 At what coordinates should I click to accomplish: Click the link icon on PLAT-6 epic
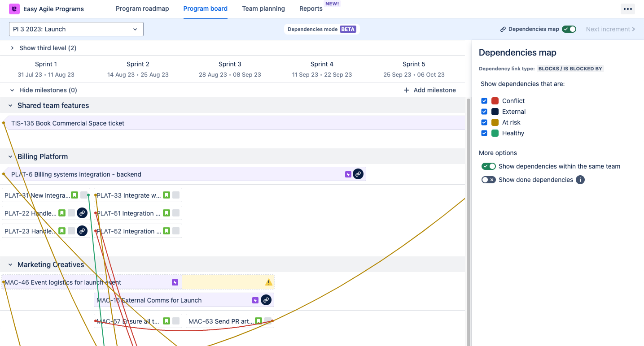point(358,174)
